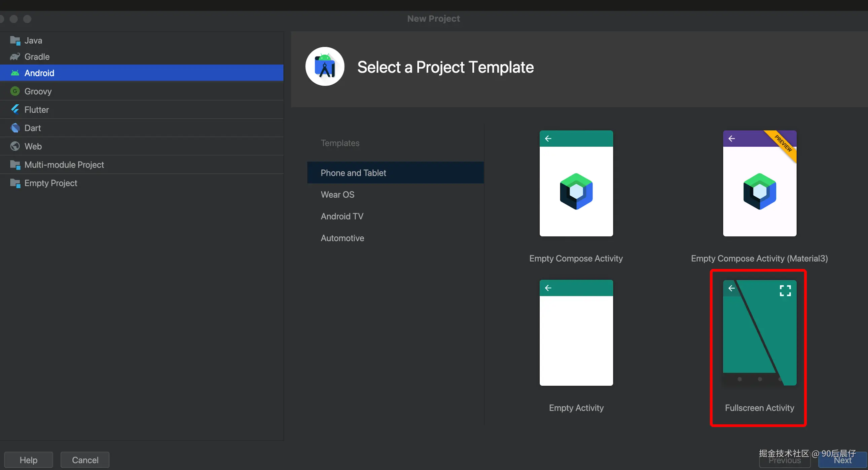This screenshot has width=868, height=470.
Task: Choose the Empty Compose Activity template thumbnail
Action: tap(576, 184)
